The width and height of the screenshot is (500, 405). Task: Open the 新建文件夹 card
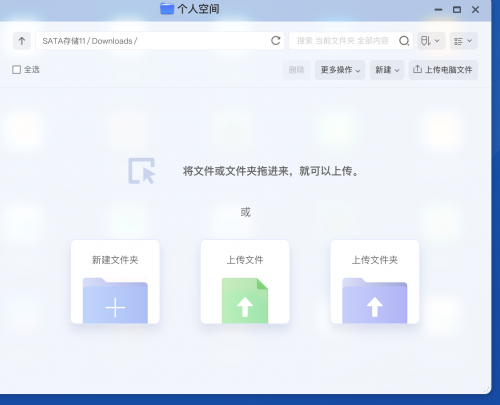click(115, 282)
